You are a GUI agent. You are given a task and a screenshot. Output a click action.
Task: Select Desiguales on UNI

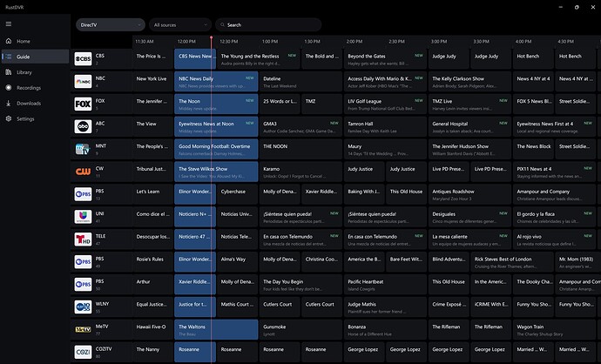coord(470,217)
